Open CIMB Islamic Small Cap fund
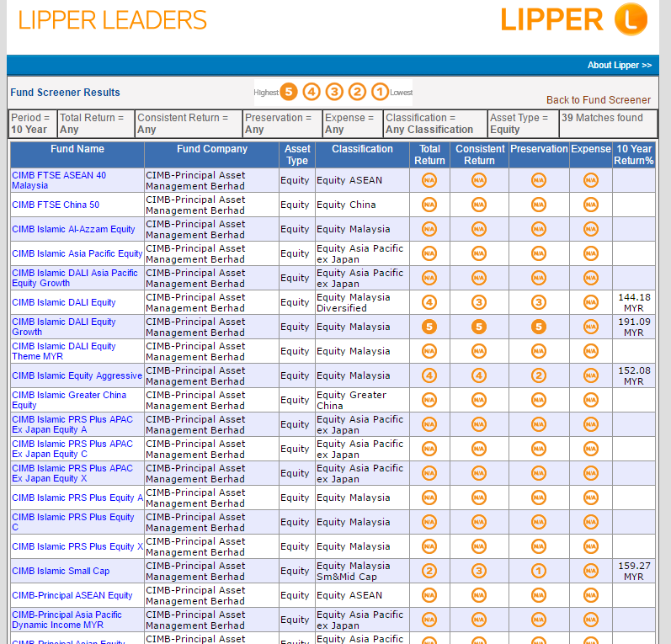Image resolution: width=671 pixels, height=644 pixels. click(61, 571)
